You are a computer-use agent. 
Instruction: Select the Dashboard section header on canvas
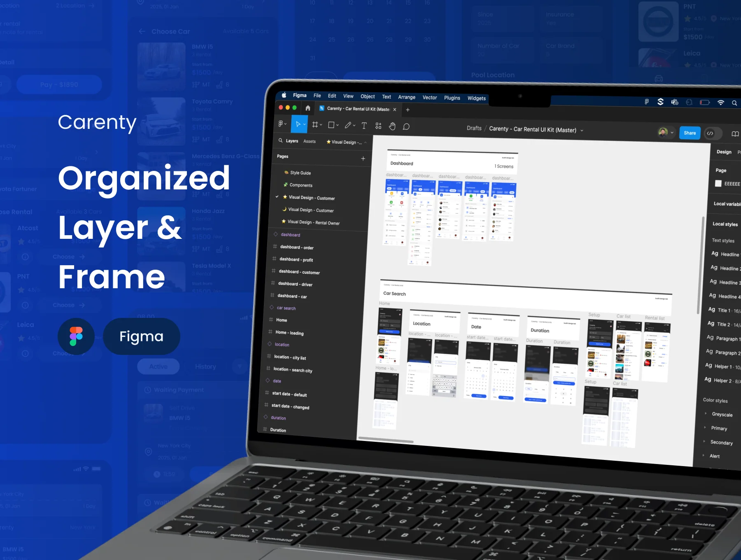(x=452, y=163)
